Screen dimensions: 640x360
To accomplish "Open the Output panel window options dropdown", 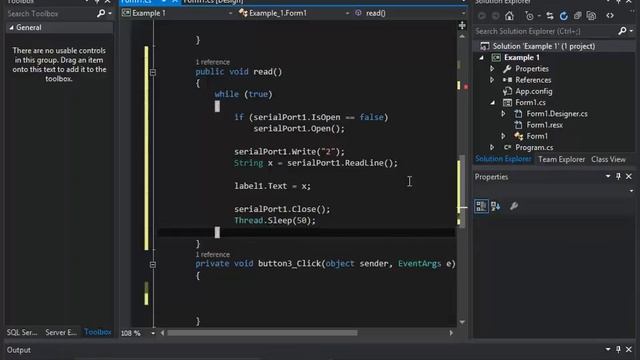I will pyautogui.click(x=608, y=349).
